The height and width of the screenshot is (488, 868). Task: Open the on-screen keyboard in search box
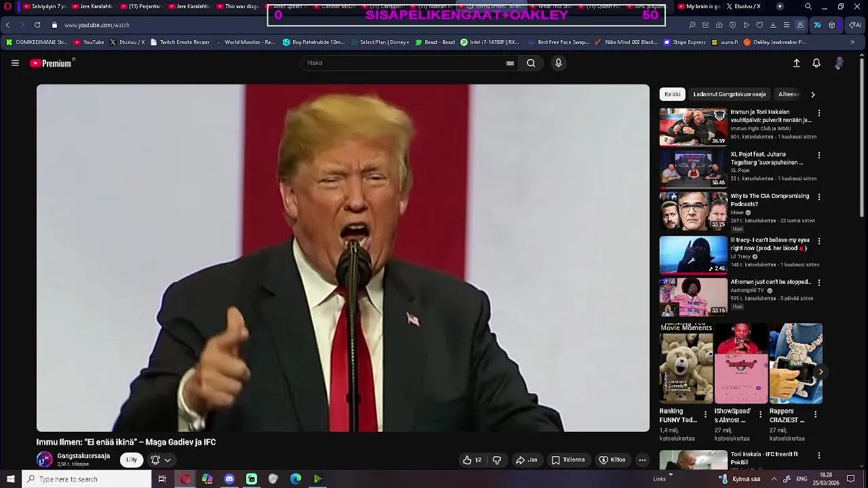coord(510,63)
